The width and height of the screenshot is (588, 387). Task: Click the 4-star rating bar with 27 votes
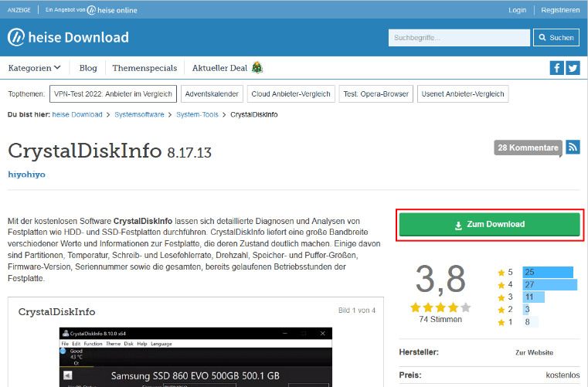tap(549, 284)
